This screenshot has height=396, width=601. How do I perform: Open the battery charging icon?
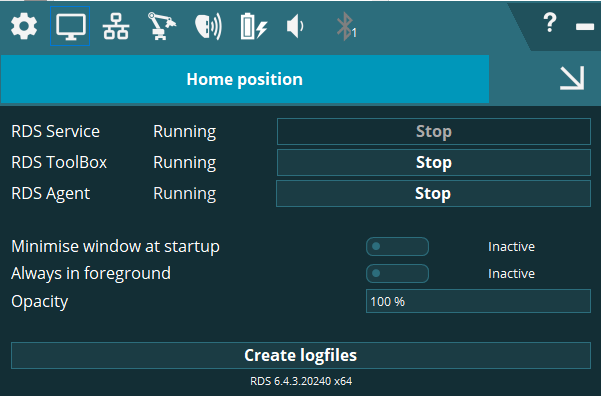pyautogui.click(x=254, y=26)
